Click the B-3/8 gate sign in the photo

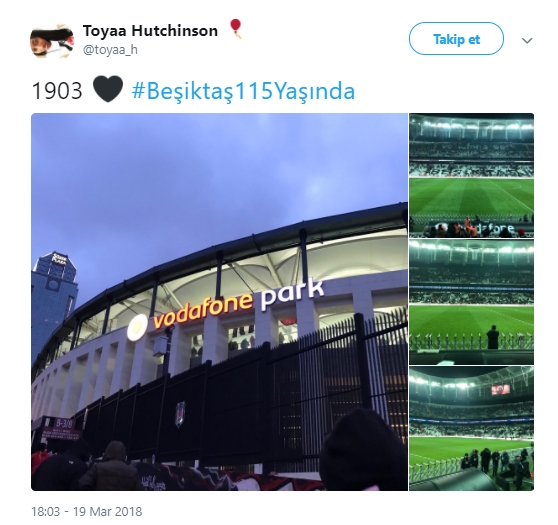[x=63, y=424]
